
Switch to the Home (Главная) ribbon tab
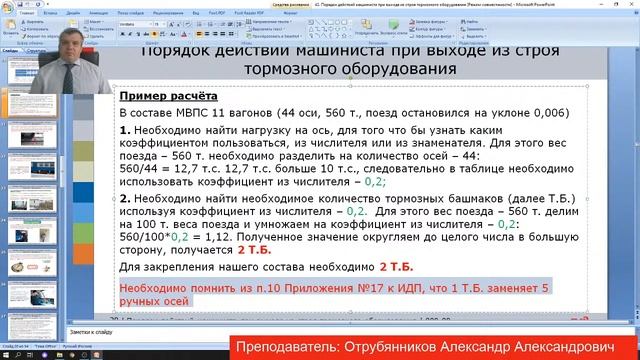27,13
